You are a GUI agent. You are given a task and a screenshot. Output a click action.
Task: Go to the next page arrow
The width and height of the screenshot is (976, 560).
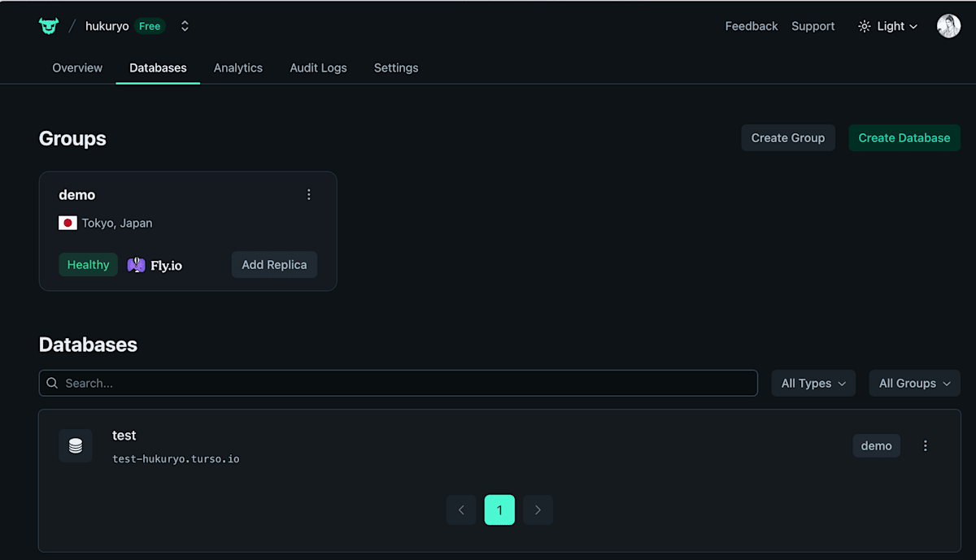tap(538, 510)
